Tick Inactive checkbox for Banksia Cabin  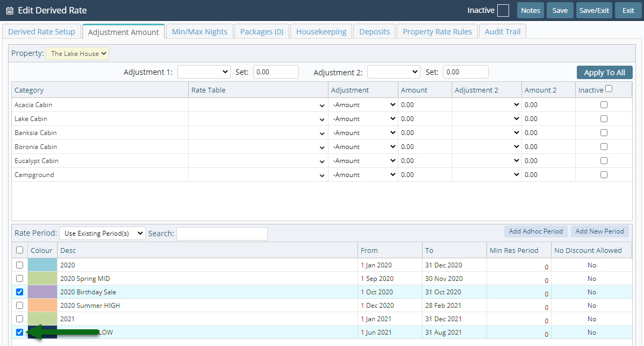tap(604, 133)
